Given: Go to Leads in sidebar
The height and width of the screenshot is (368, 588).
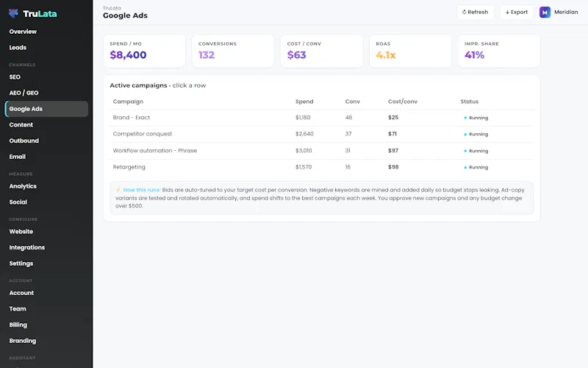Looking at the screenshot, I should tap(18, 48).
